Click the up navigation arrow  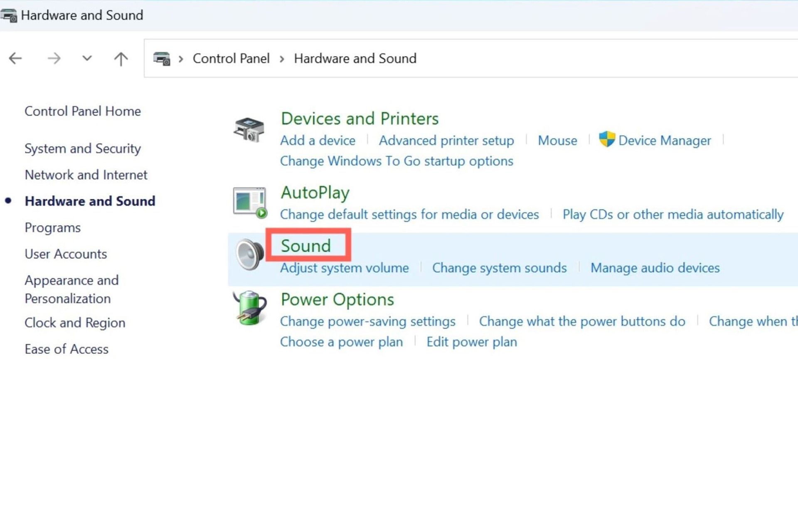coord(122,58)
